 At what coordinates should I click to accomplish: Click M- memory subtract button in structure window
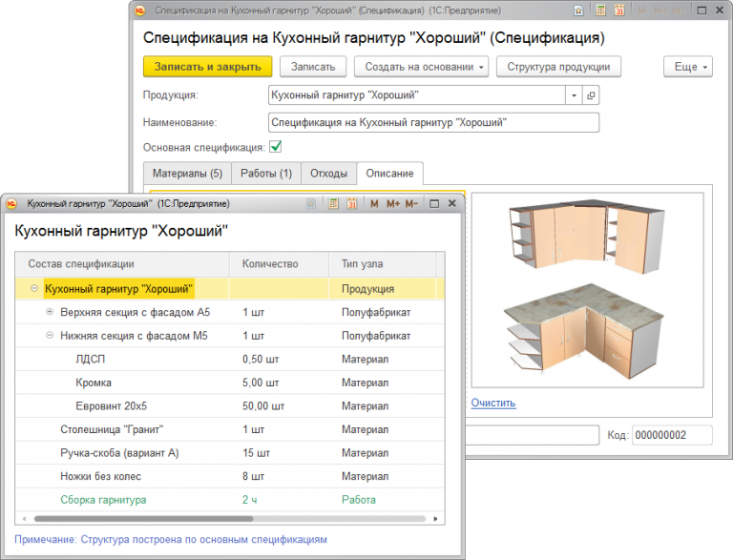click(412, 204)
